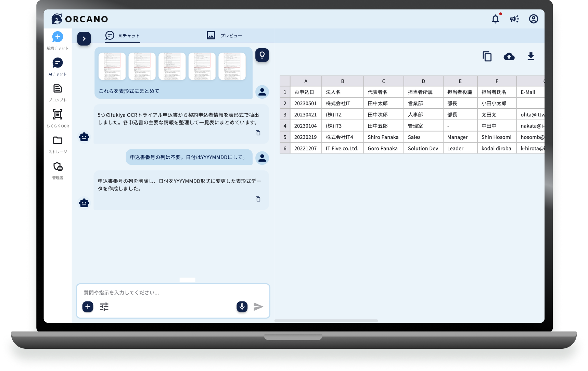Switch to the プレビュー tab
Viewport: 588px width, 371px height.
click(224, 36)
